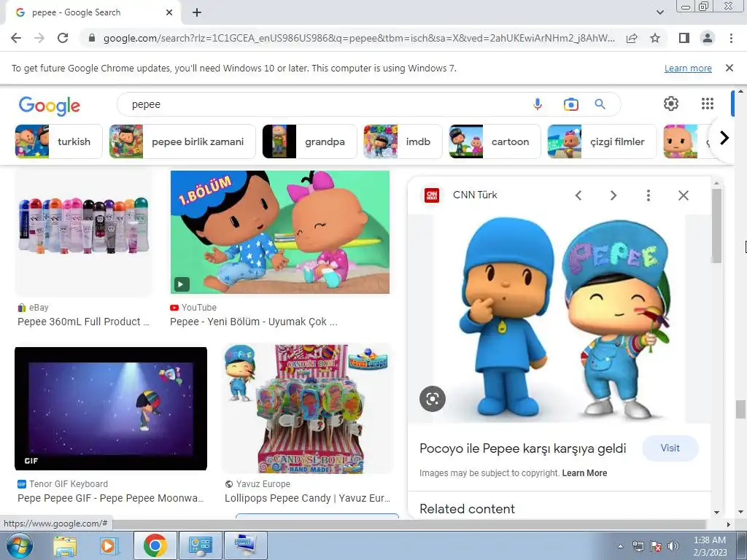Submit search with the magnifier icon
Viewport: 747px width, 560px height.
click(x=600, y=104)
